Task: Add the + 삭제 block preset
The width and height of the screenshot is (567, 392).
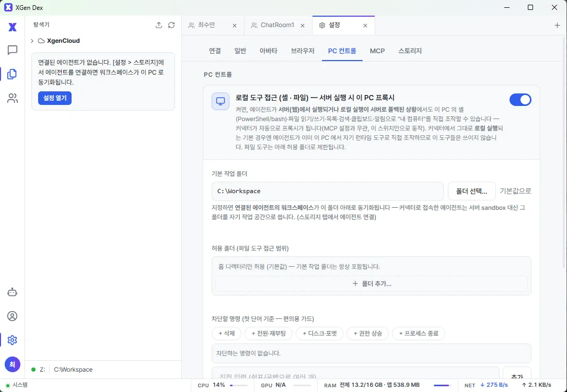Action: pyautogui.click(x=227, y=334)
